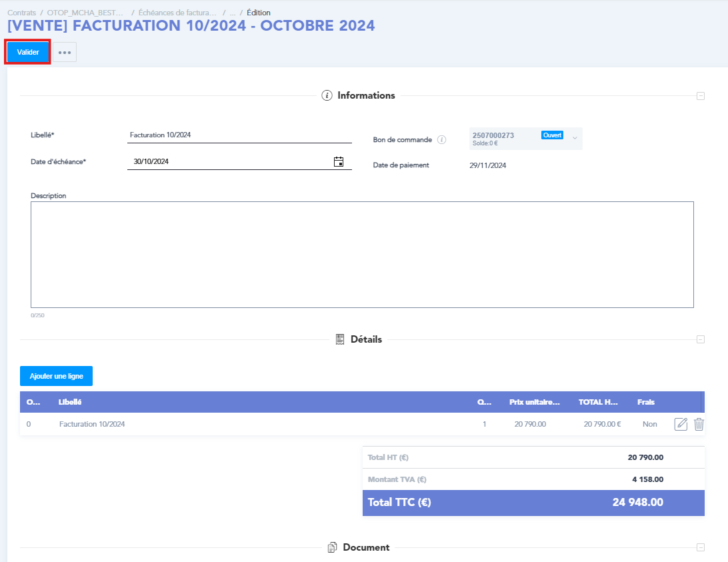
Task: Click the Valider button
Action: [x=28, y=52]
